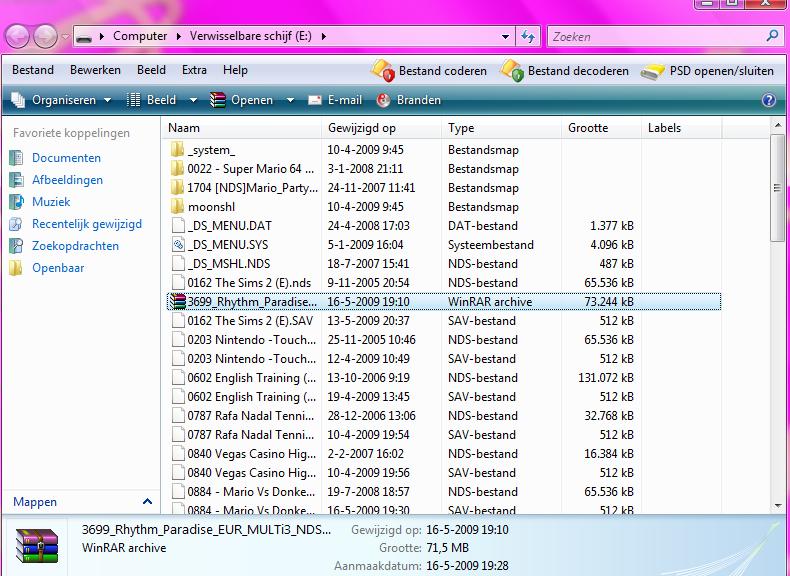Click the Zoekopdrachten icon
Viewport: 790px width, 576px height.
(x=16, y=246)
